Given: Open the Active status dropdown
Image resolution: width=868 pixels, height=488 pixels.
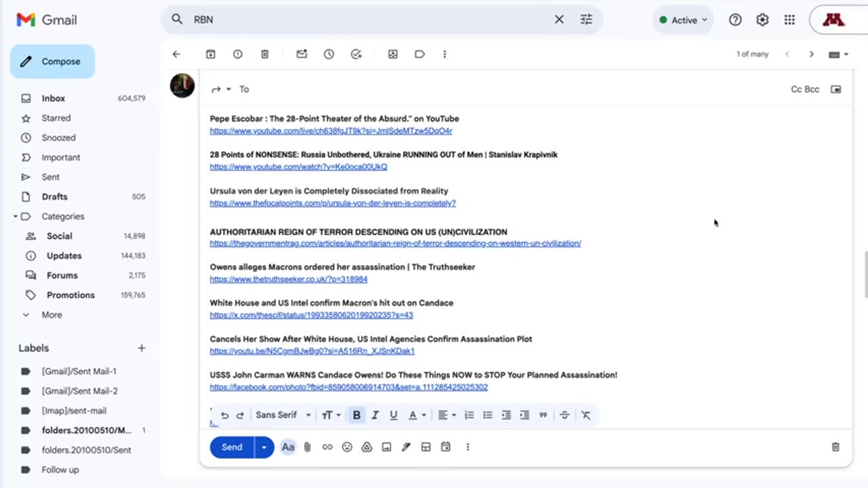Looking at the screenshot, I should tap(684, 20).
